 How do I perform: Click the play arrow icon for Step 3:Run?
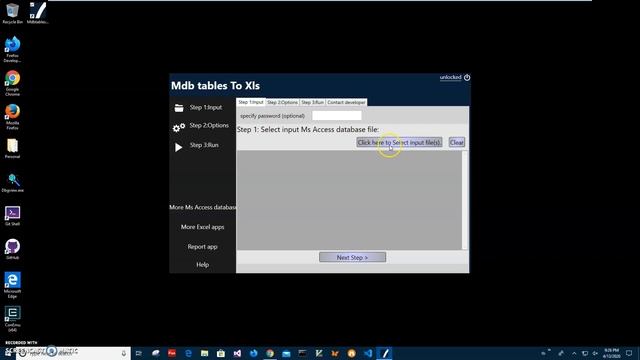(178, 147)
